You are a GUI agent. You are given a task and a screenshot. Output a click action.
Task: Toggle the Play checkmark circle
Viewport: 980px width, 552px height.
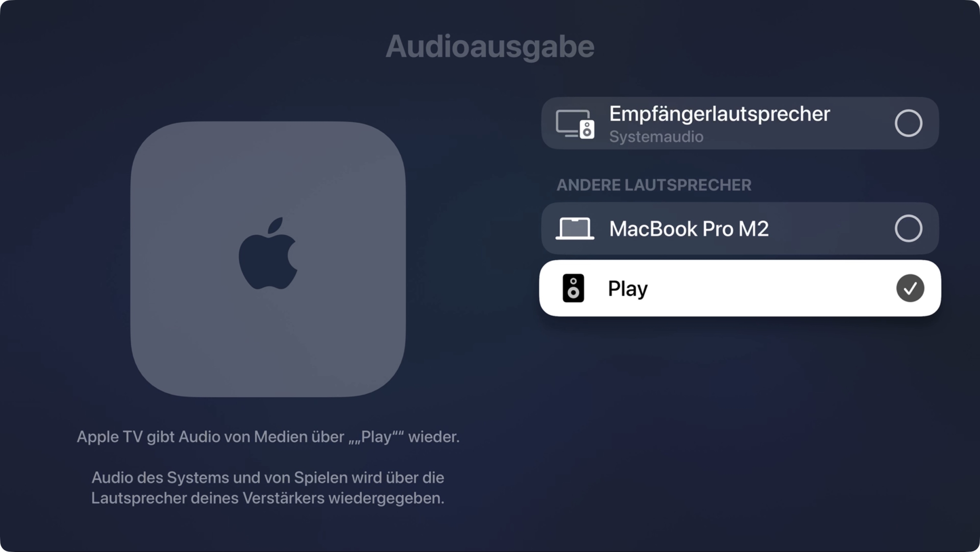pos(910,288)
